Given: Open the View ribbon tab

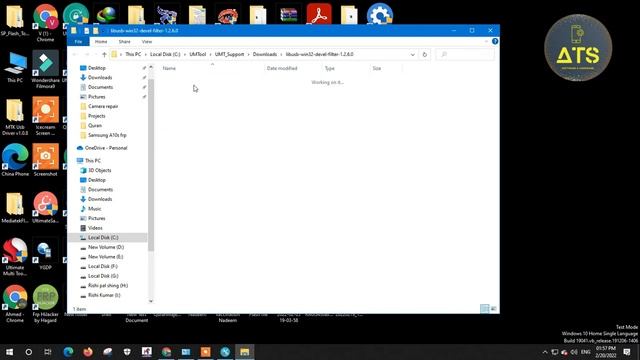Looking at the screenshot, I should pyautogui.click(x=147, y=42).
